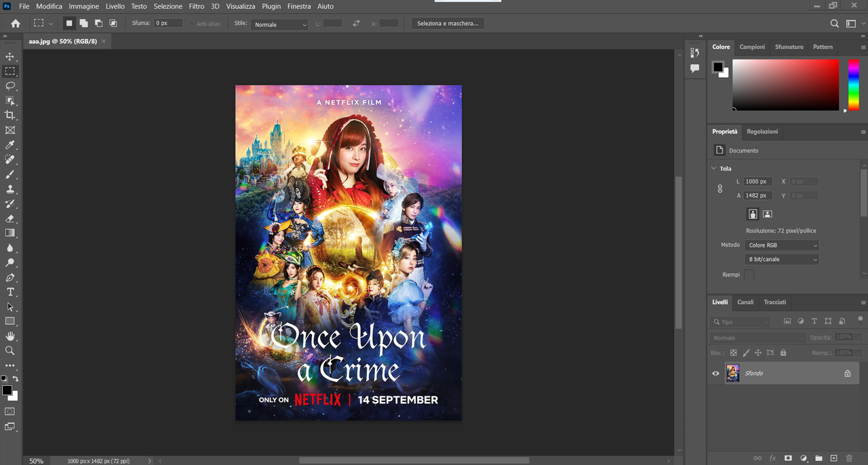Open marquee tool preset picker arrow

point(51,24)
